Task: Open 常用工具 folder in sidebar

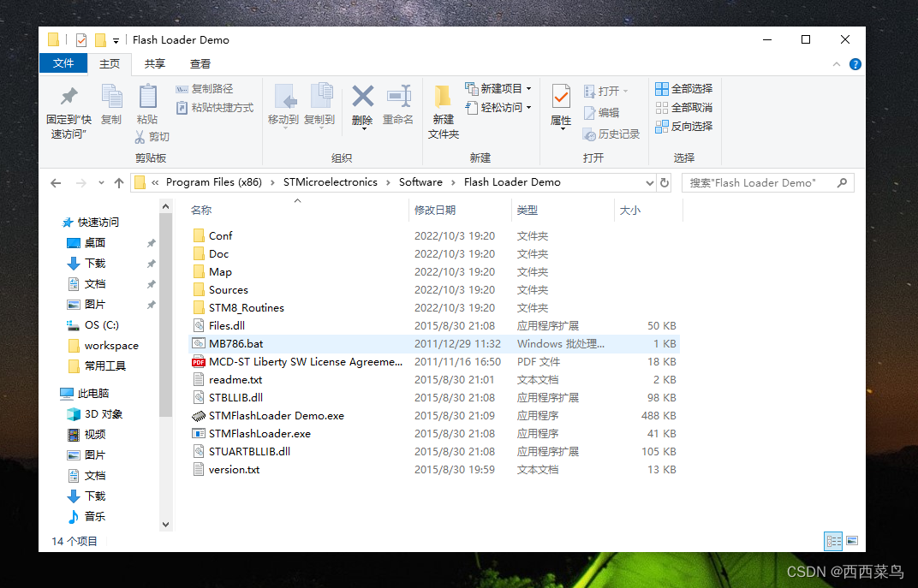Action: pyautogui.click(x=97, y=366)
